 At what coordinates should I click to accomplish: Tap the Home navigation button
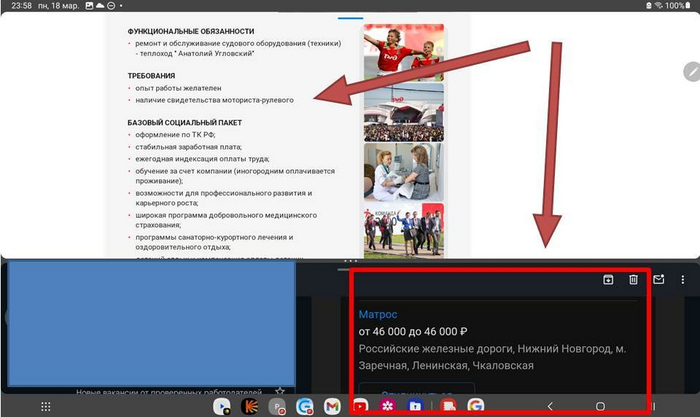tap(600, 406)
